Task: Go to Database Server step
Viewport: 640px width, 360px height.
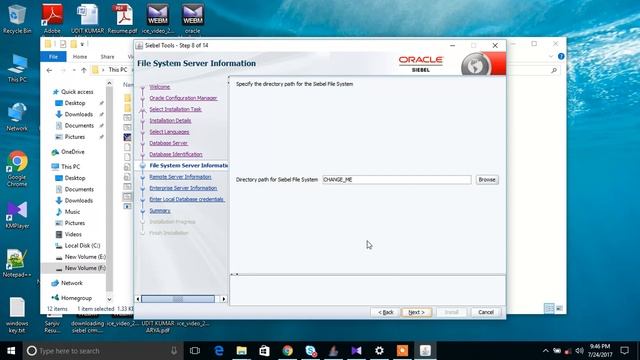Action: pos(168,143)
